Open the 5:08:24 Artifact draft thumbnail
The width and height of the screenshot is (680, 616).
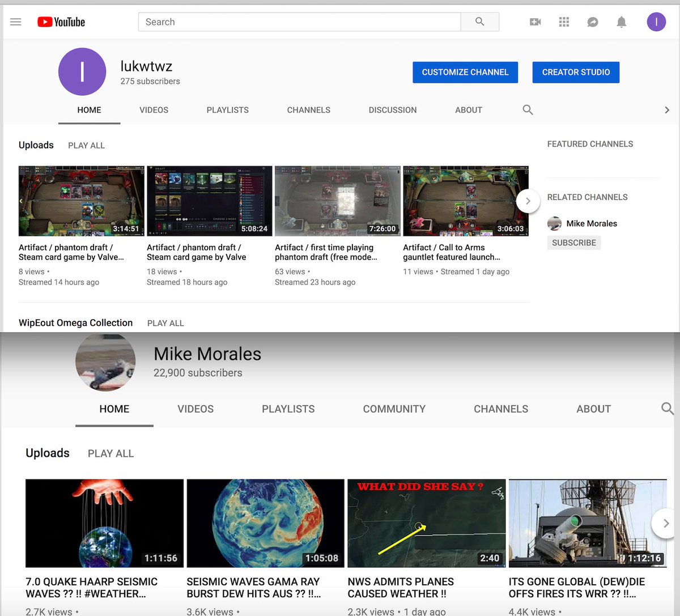tap(210, 201)
